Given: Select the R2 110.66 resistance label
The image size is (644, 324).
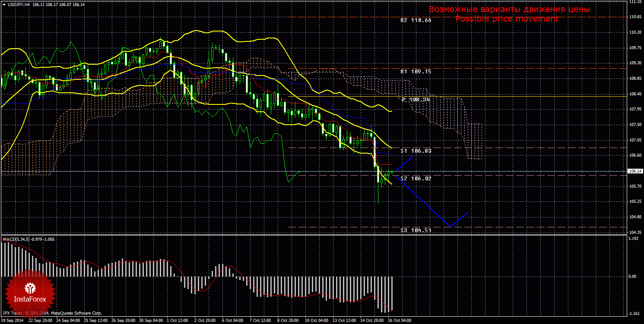Looking at the screenshot, I should (416, 20).
